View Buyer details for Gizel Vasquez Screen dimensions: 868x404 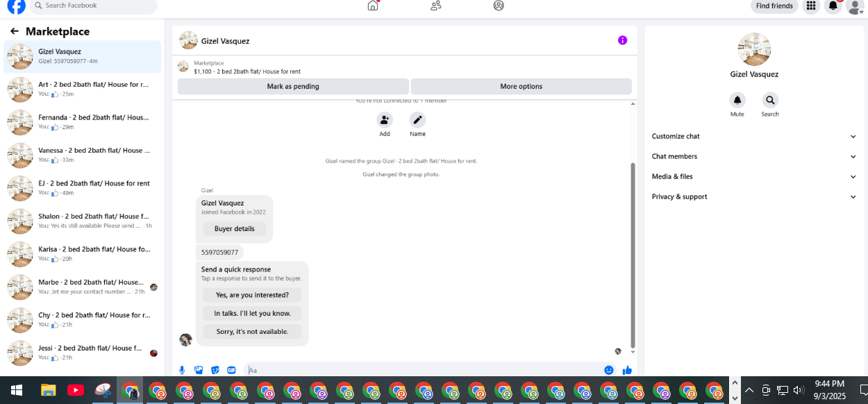pos(234,228)
